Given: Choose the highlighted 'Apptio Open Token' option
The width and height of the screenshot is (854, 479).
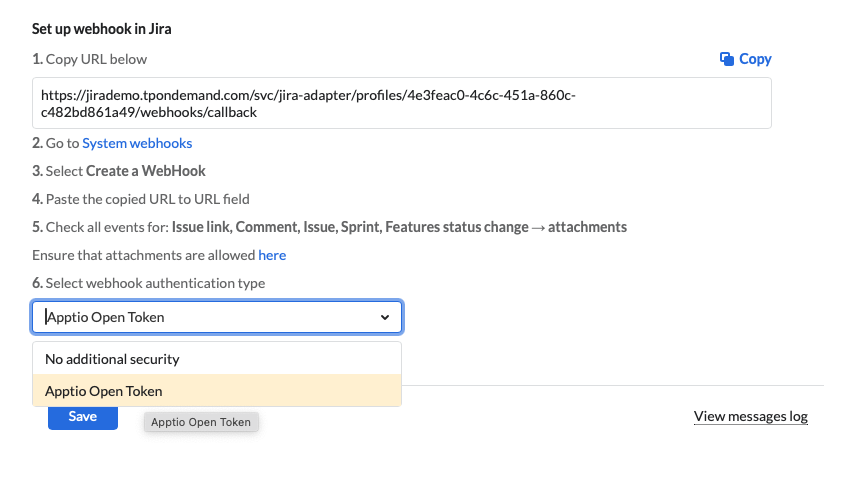Looking at the screenshot, I should [217, 391].
